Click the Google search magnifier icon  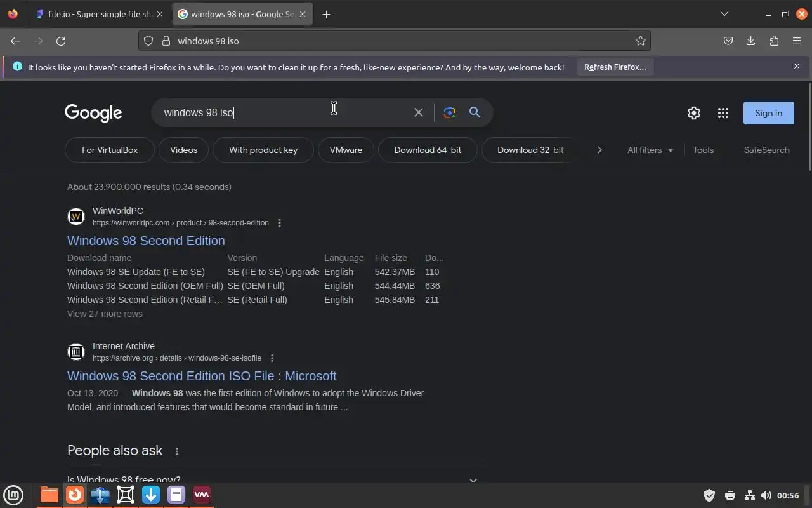click(475, 112)
